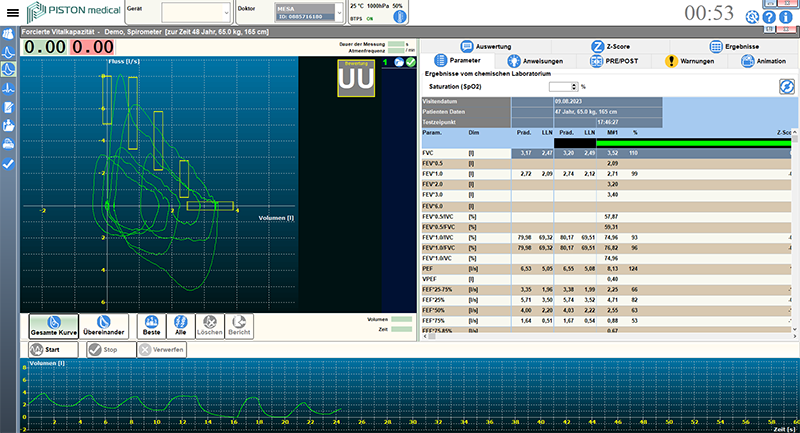Click the import folder sidebar icon
The width and height of the screenshot is (800, 433).
(x=8, y=125)
